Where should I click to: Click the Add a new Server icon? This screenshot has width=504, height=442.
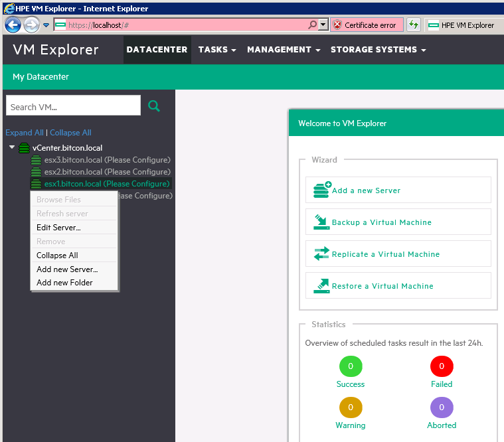point(322,190)
